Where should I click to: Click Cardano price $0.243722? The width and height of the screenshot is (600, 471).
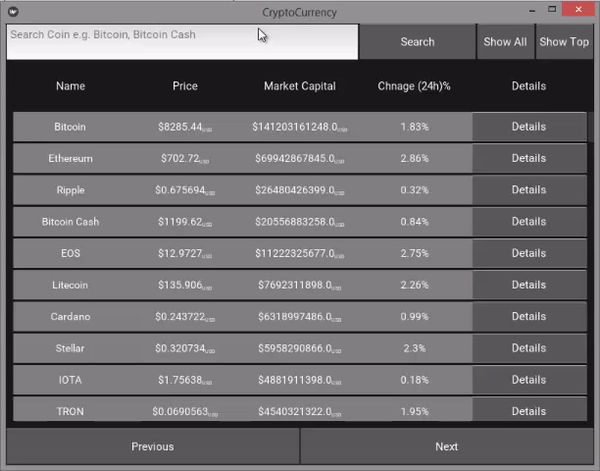click(x=185, y=317)
